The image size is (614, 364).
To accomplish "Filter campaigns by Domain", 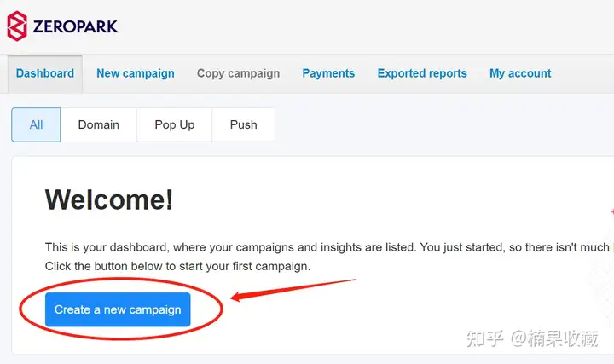I will (x=99, y=124).
